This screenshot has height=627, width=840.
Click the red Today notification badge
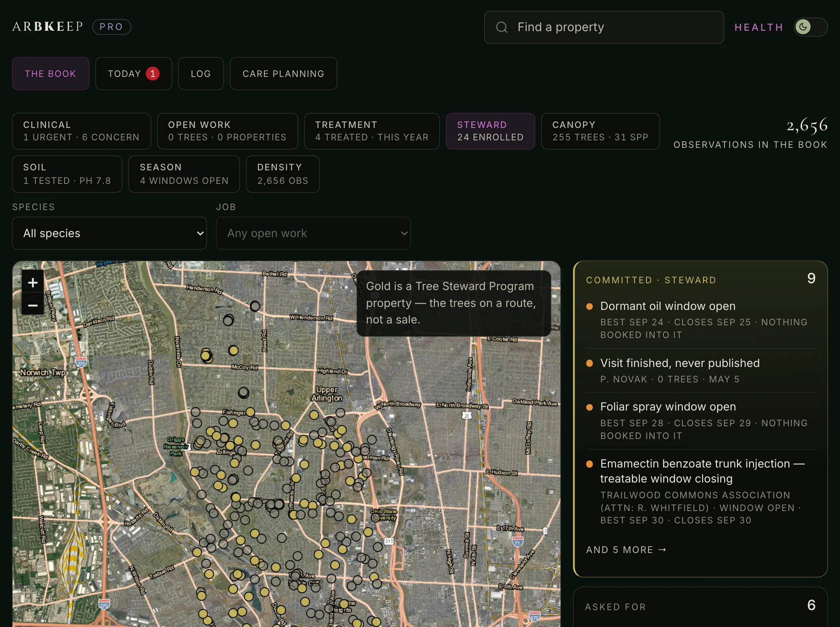pyautogui.click(x=153, y=74)
